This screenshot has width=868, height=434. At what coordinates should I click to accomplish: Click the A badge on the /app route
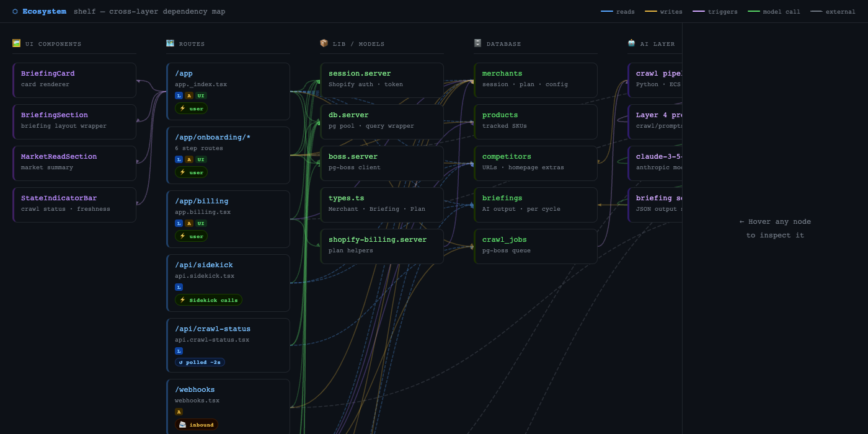[x=189, y=95]
